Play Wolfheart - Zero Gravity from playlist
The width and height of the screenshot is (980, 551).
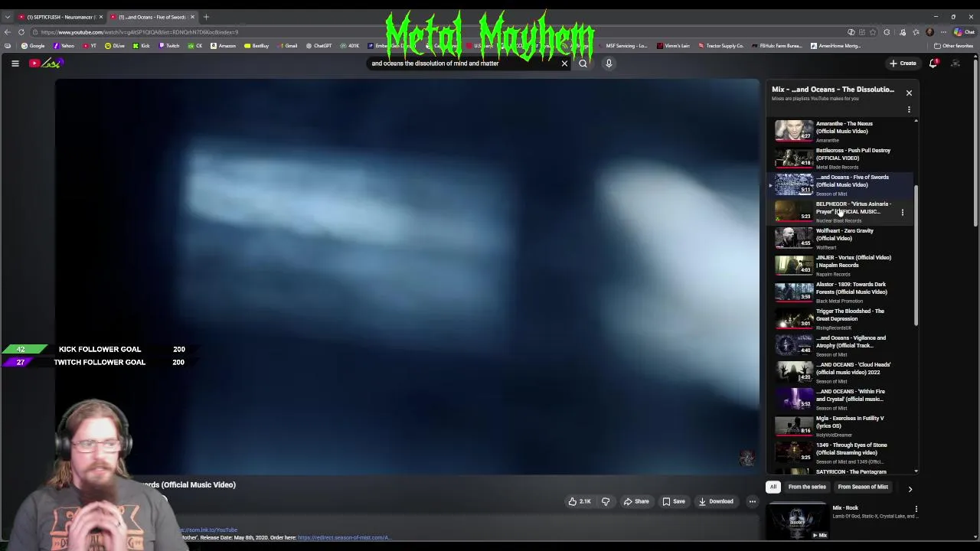tap(840, 238)
